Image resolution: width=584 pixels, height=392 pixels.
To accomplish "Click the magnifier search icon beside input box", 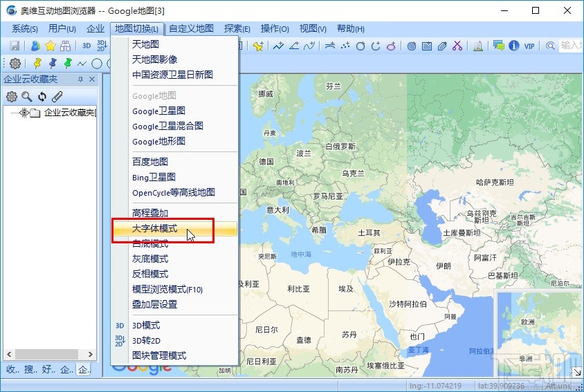I will [x=550, y=46].
